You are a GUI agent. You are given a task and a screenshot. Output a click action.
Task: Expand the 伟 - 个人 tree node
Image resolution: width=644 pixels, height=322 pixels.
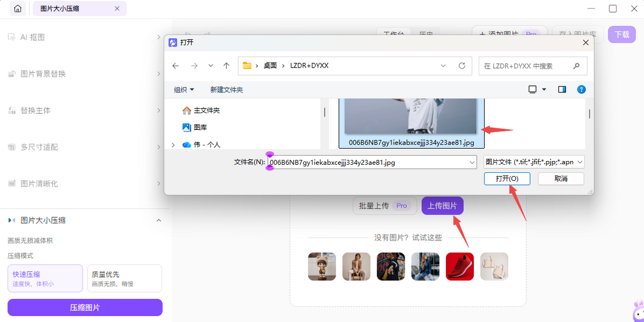pos(173,144)
